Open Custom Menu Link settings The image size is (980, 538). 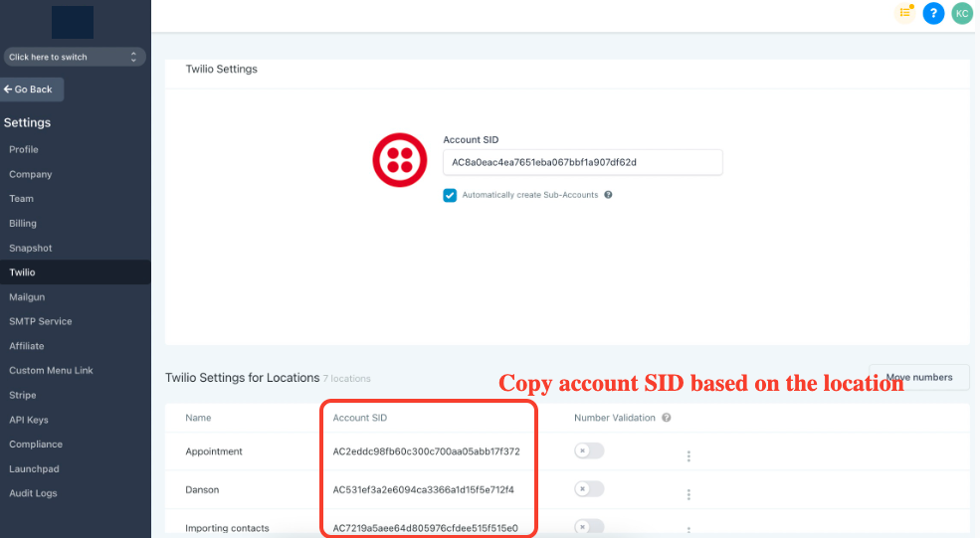tap(52, 371)
